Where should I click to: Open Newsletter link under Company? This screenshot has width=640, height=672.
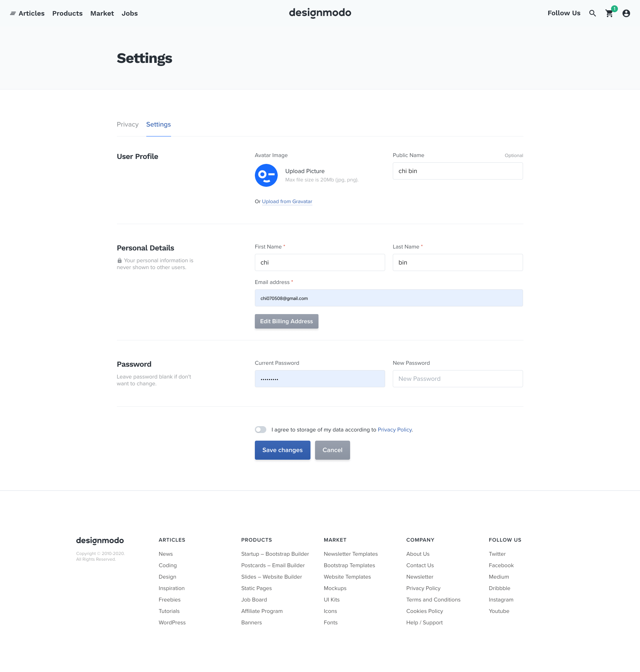pyautogui.click(x=420, y=577)
